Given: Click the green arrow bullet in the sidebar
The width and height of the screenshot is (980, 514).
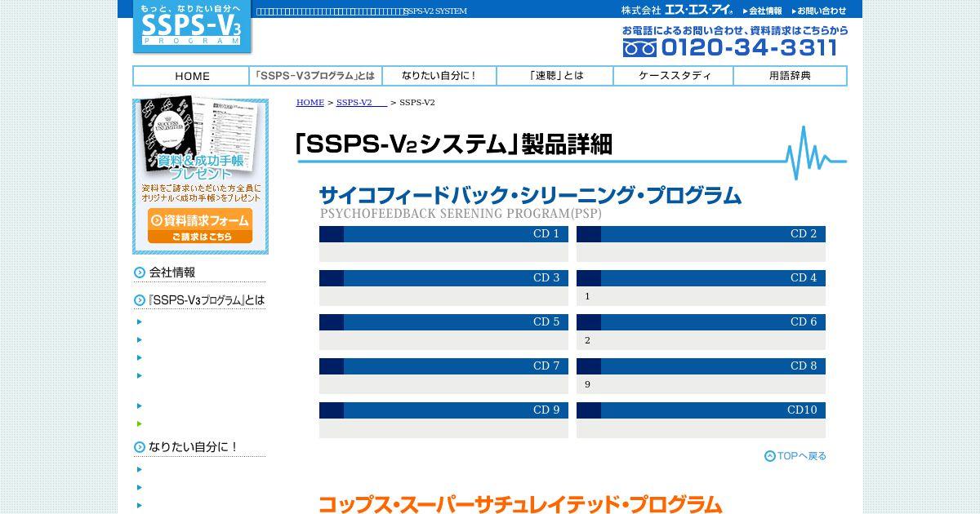Looking at the screenshot, I should click(x=140, y=423).
